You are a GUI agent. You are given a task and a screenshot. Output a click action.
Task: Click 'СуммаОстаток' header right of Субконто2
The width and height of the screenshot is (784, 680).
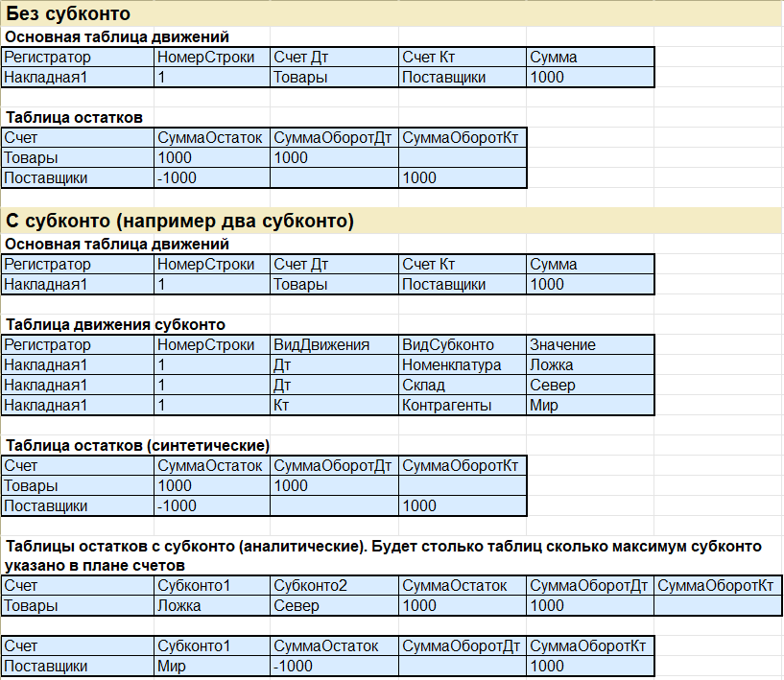point(462,586)
